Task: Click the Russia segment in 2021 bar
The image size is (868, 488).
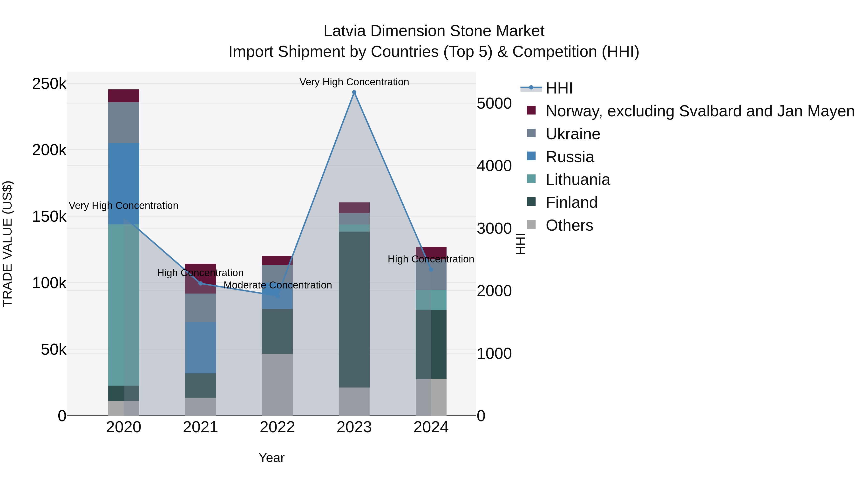Action: 201,348
